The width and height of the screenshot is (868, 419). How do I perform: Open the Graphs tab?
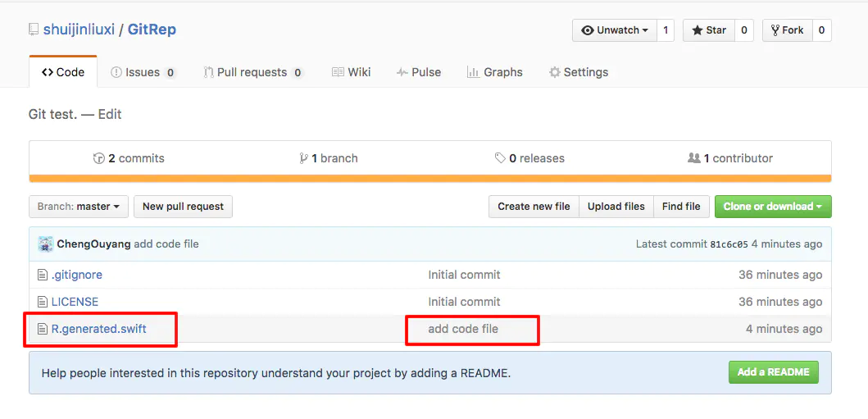pos(495,72)
